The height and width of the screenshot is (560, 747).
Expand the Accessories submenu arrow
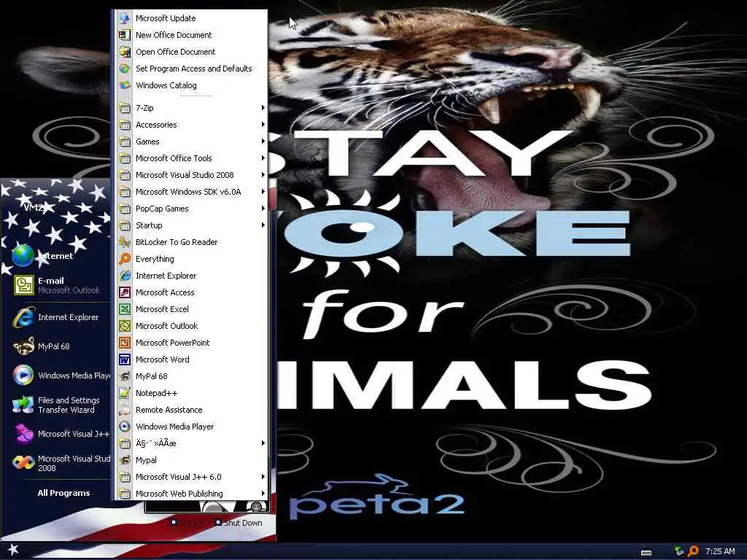coord(263,125)
